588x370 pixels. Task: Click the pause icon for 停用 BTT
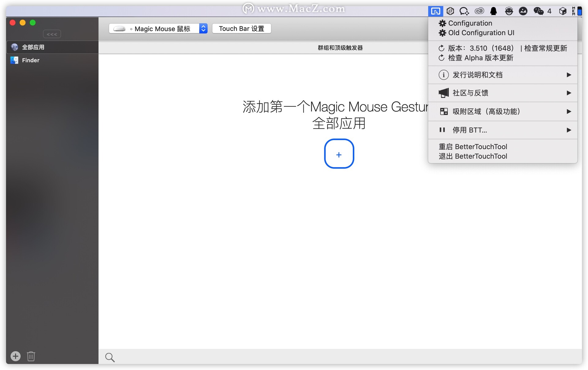click(x=442, y=130)
